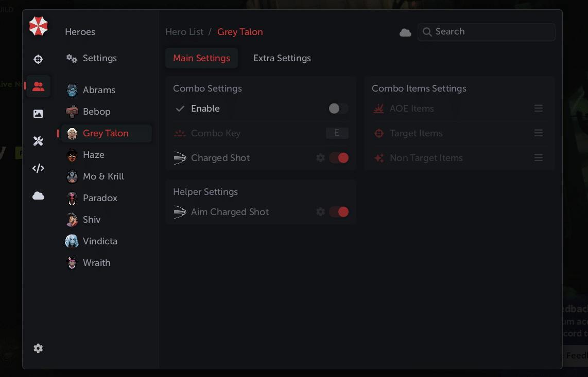This screenshot has height=377, width=588.
Task: Turn off Aim Charged Shot toggle
Action: tap(339, 212)
